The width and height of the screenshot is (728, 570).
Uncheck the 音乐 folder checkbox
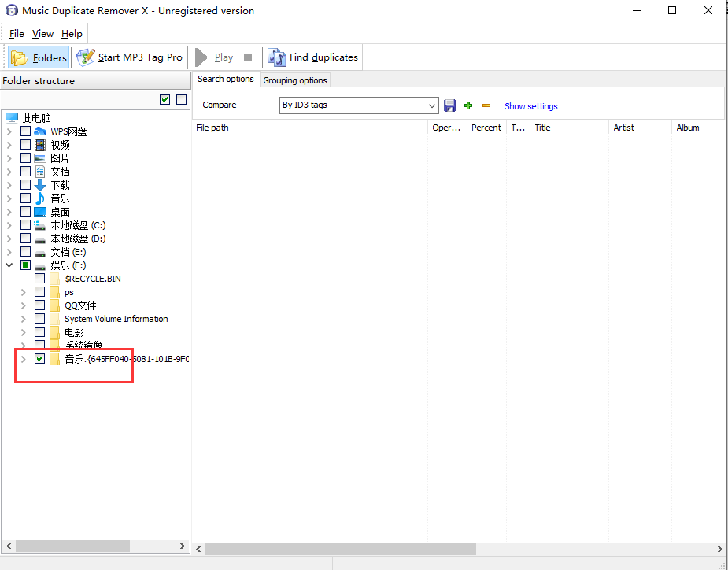point(40,359)
